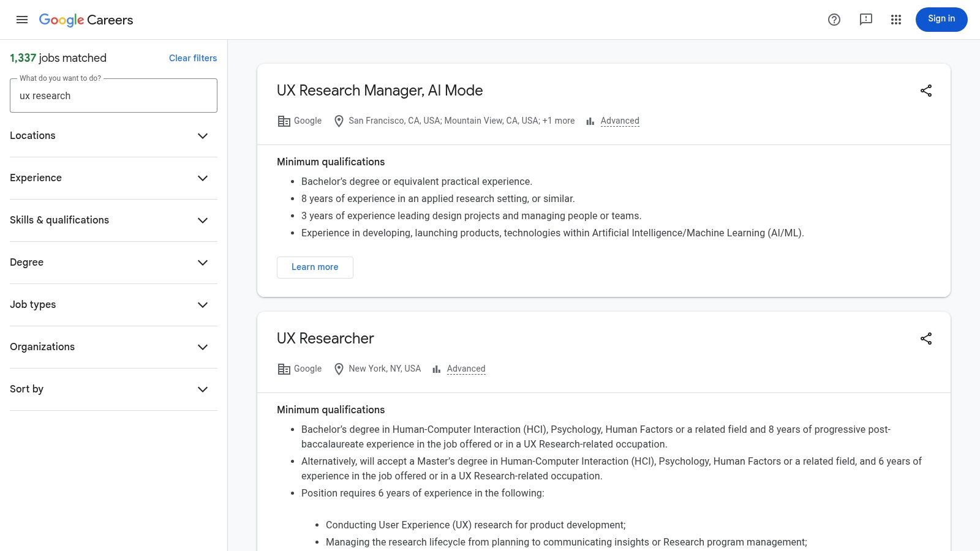Screen dimensions: 980x551
Task: Expand the Skills & qualifications filter
Action: click(x=113, y=220)
